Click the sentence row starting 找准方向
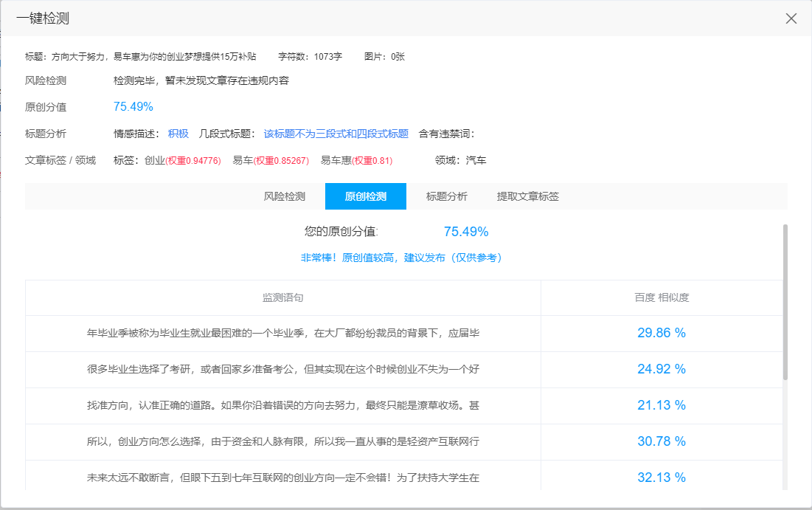This screenshot has height=510, width=812. [282, 406]
